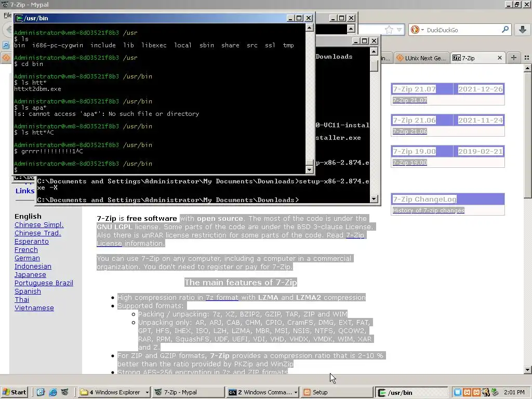Click the keys system tray icon
The width and height of the screenshot is (532, 399).
coord(486,392)
